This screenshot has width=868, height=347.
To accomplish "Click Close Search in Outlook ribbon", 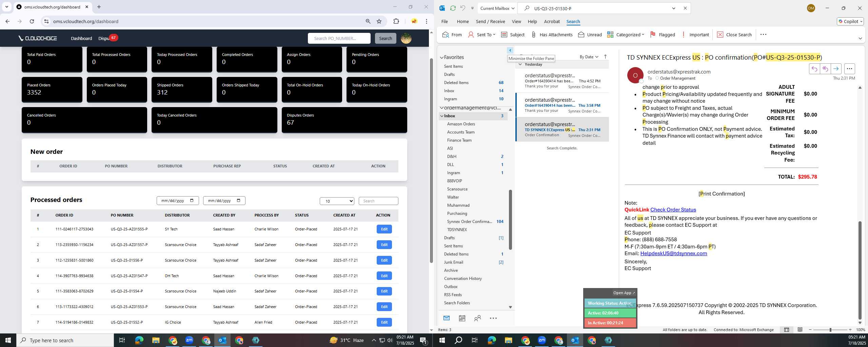I will [734, 35].
